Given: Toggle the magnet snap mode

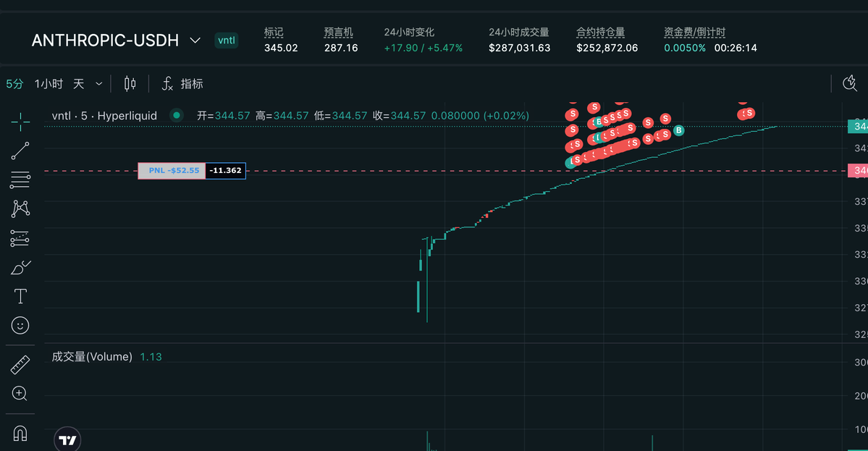Looking at the screenshot, I should click(x=20, y=434).
